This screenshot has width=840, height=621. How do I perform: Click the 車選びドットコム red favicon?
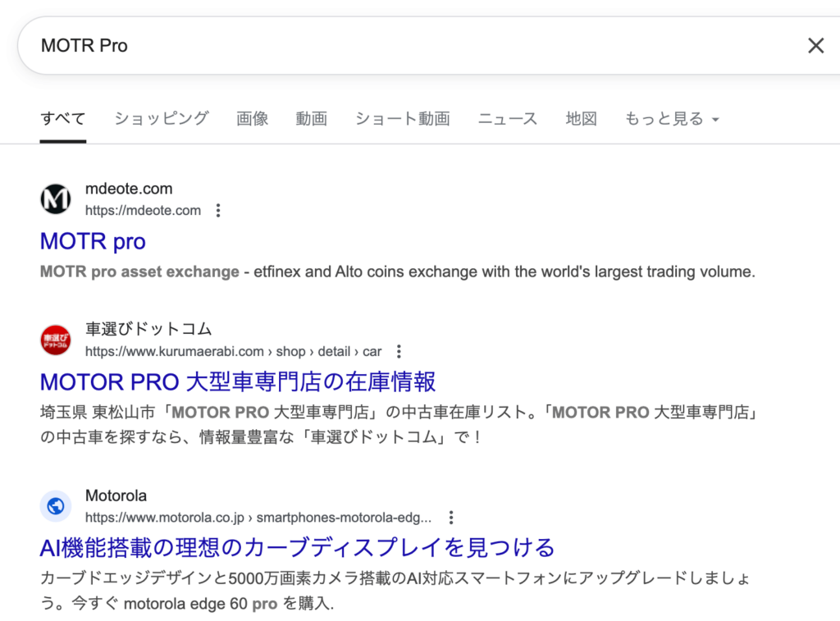click(x=56, y=340)
